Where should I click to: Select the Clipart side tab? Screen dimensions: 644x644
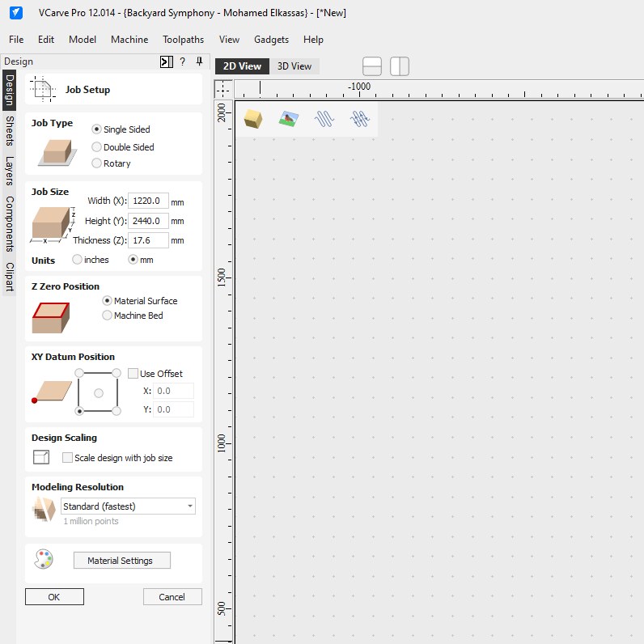(x=10, y=277)
